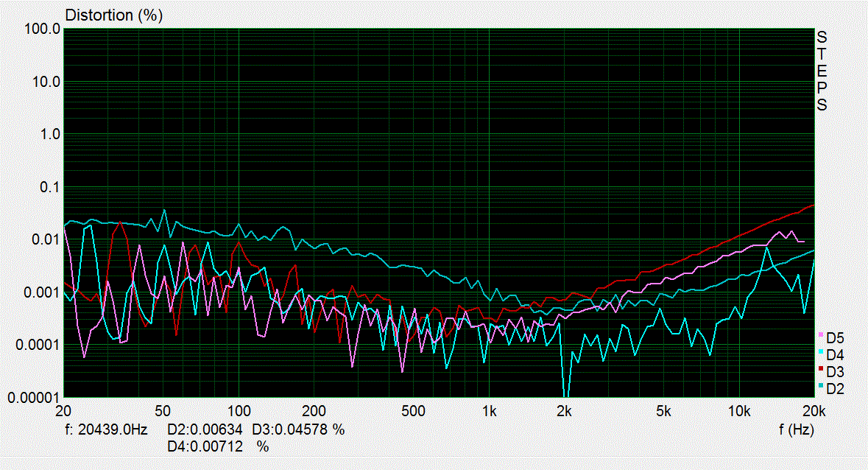Click the '10k' frequency axis label
Image resolution: width=868 pixels, height=470 pixels.
coord(739,411)
